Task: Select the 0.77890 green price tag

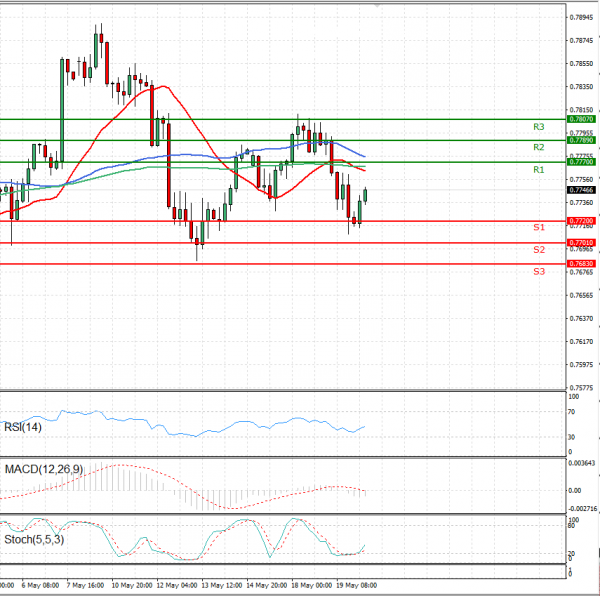Action: (x=581, y=140)
